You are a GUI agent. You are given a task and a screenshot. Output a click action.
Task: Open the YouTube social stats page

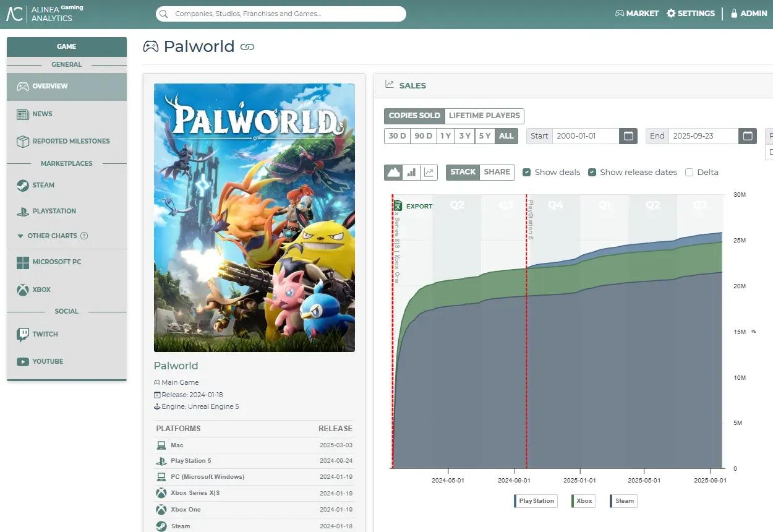[x=46, y=361]
